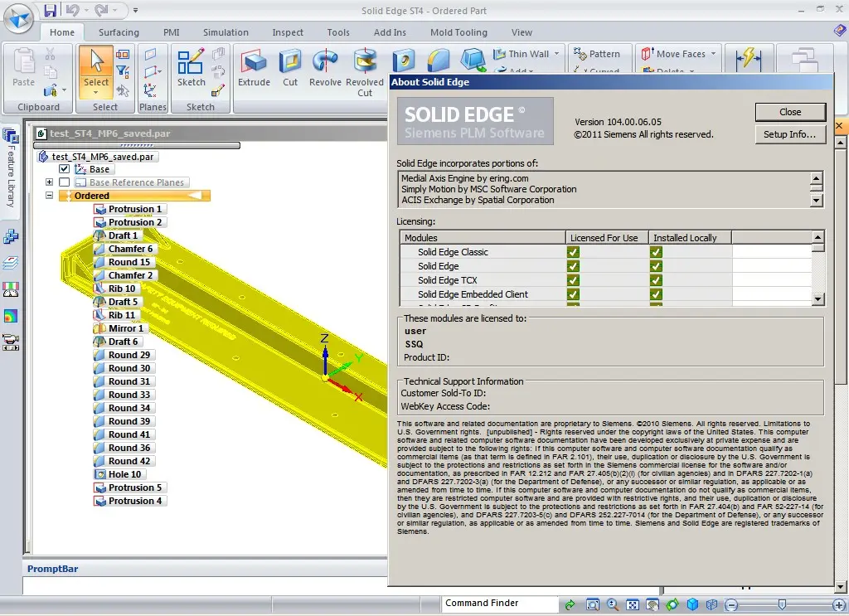Toggle Licensed For Use for Solid Edge Embedded Client

573,294
